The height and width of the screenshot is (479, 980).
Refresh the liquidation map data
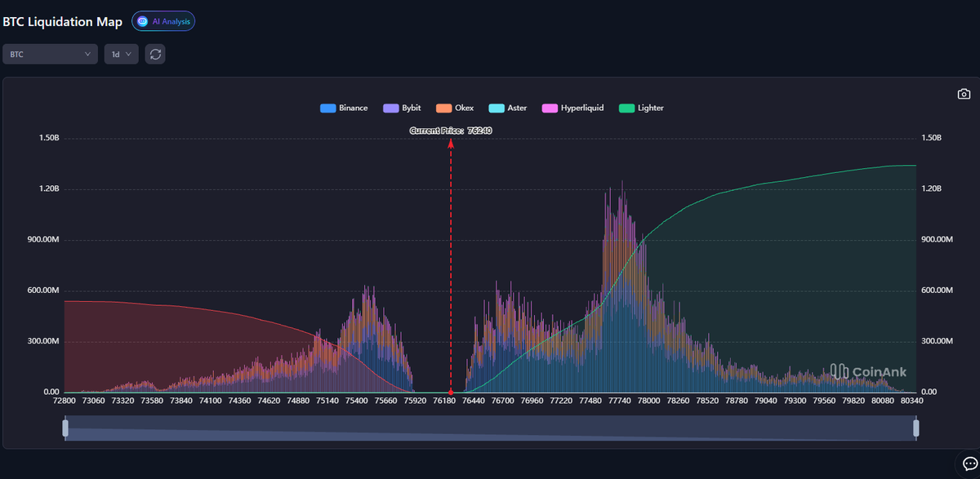pos(155,54)
